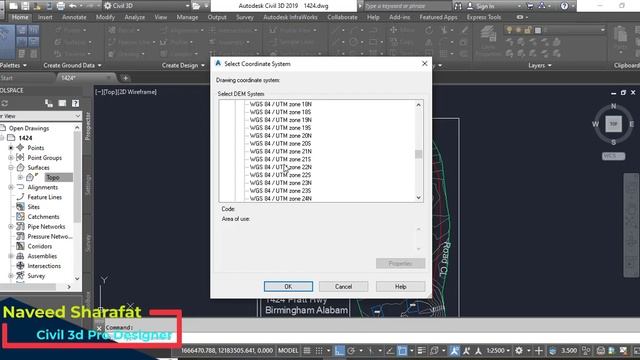
Task: Expand the Points node in Toolspace
Action: tap(11, 148)
